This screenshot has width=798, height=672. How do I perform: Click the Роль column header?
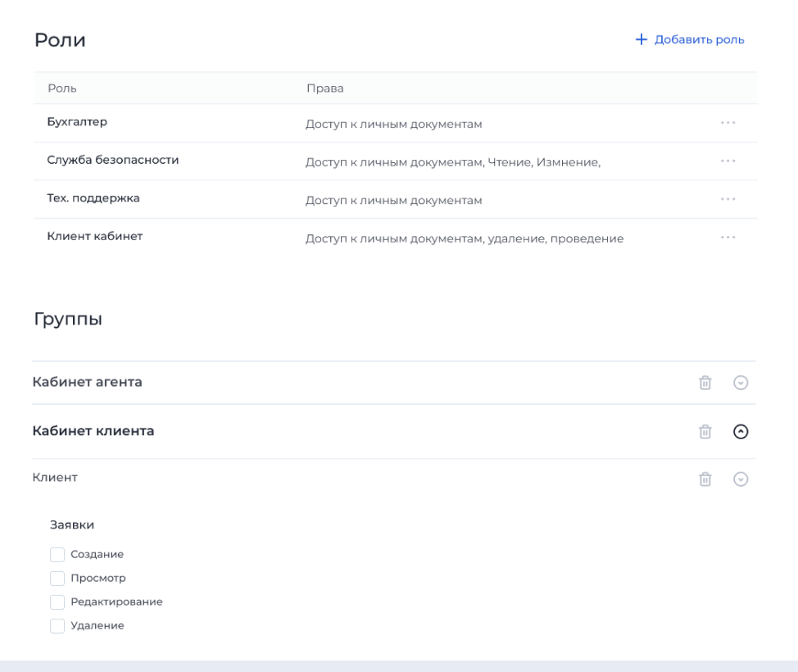(61, 88)
